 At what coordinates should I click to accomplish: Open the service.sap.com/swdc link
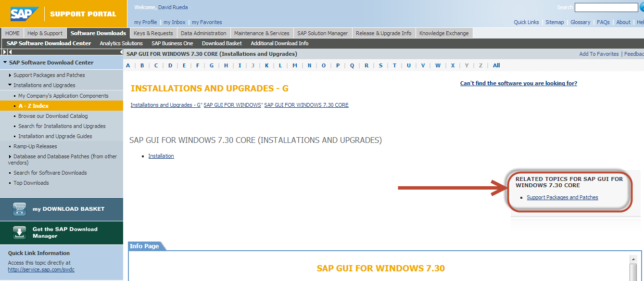tap(41, 269)
